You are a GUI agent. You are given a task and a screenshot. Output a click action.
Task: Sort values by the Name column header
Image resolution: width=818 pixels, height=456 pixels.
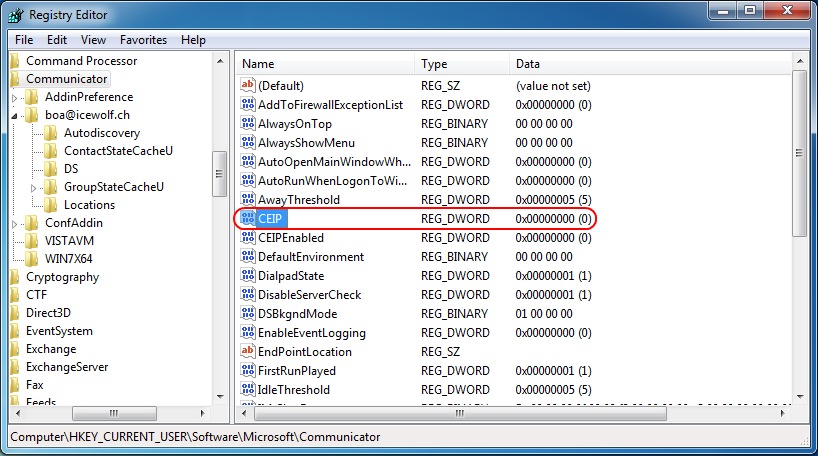coord(326,64)
